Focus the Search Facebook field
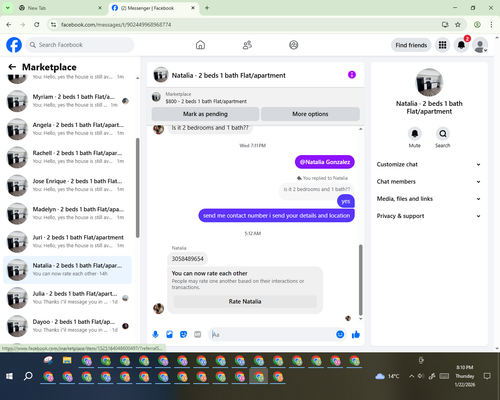This screenshot has height=400, width=500. (80, 45)
